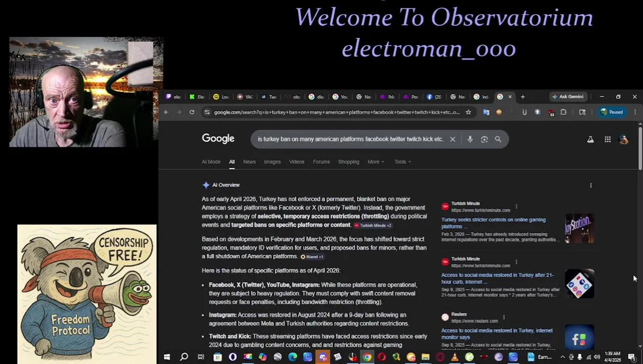The height and width of the screenshot is (364, 643).
Task: Open Google Lens image search
Action: pyautogui.click(x=484, y=139)
